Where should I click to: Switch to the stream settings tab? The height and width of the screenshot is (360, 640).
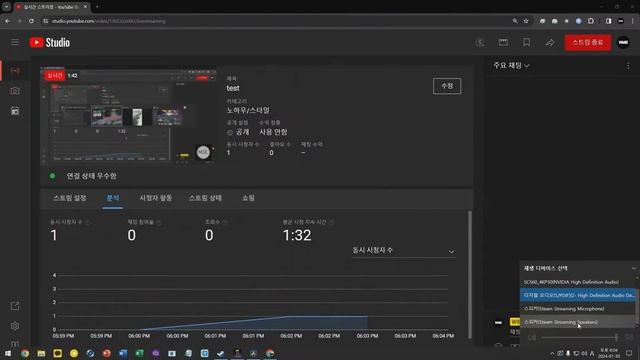[x=70, y=198]
